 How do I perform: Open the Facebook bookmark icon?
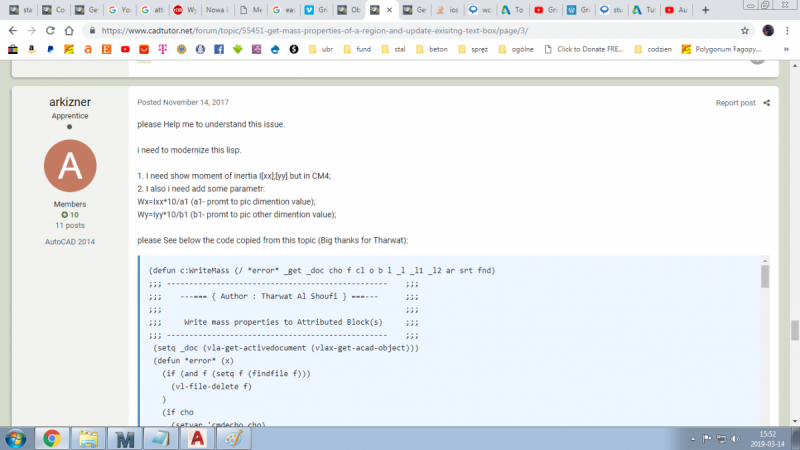point(219,49)
